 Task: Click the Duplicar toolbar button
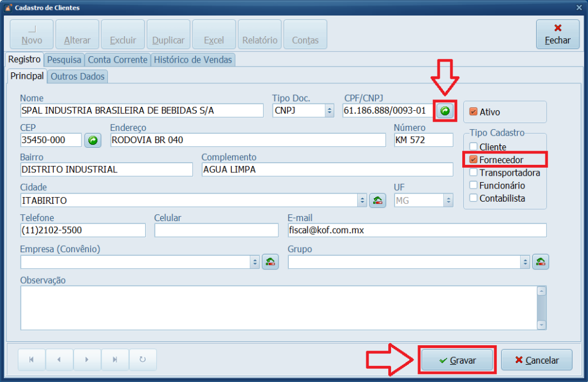168,34
